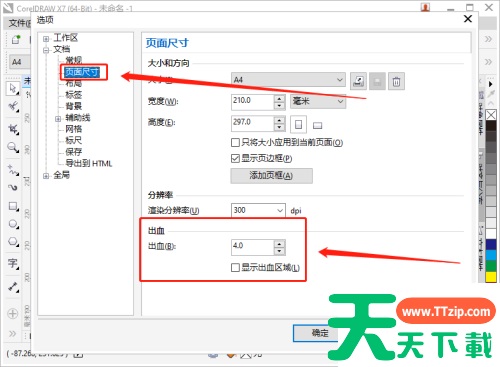Click the New document icon in toolbar
The height and width of the screenshot is (367, 500).
pyautogui.click(x=15, y=39)
